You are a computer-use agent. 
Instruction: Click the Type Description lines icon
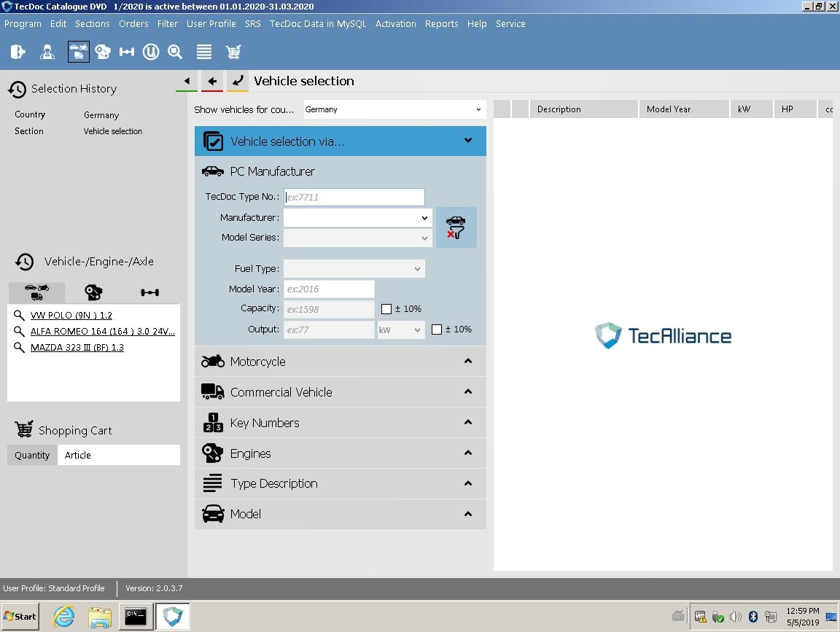point(212,483)
